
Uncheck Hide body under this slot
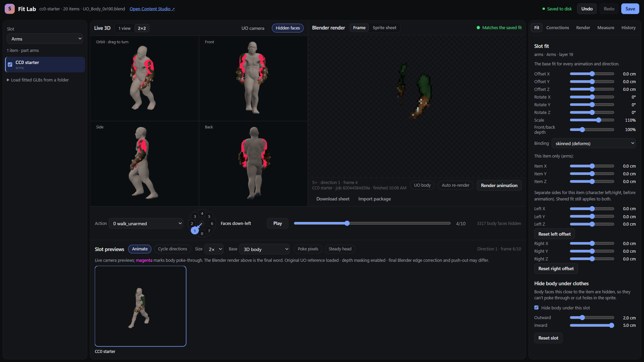(x=536, y=308)
